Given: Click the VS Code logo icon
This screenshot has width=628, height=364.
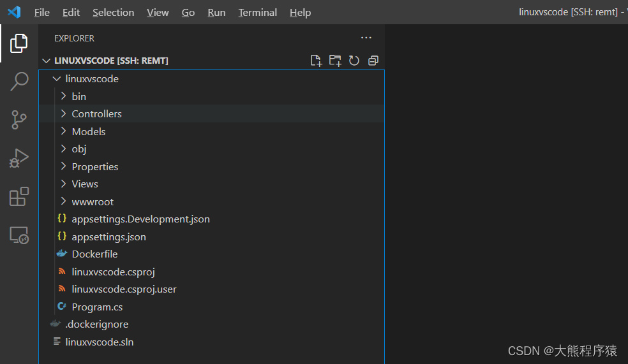Looking at the screenshot, I should [x=14, y=12].
